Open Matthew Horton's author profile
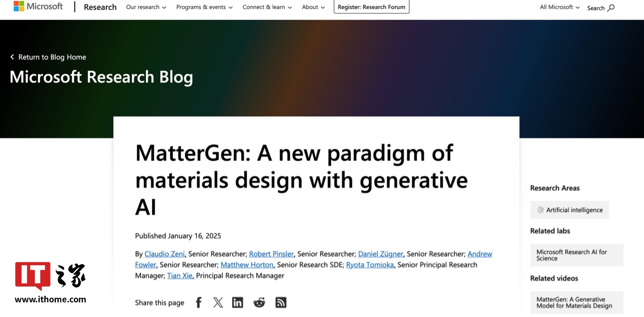This screenshot has width=644, height=317. [247, 265]
